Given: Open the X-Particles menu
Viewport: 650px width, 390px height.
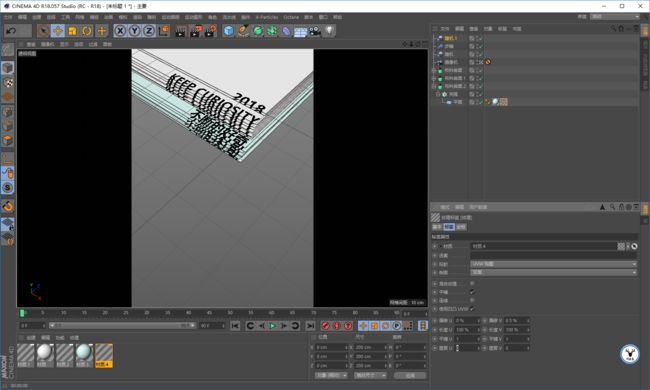Looking at the screenshot, I should [x=267, y=17].
